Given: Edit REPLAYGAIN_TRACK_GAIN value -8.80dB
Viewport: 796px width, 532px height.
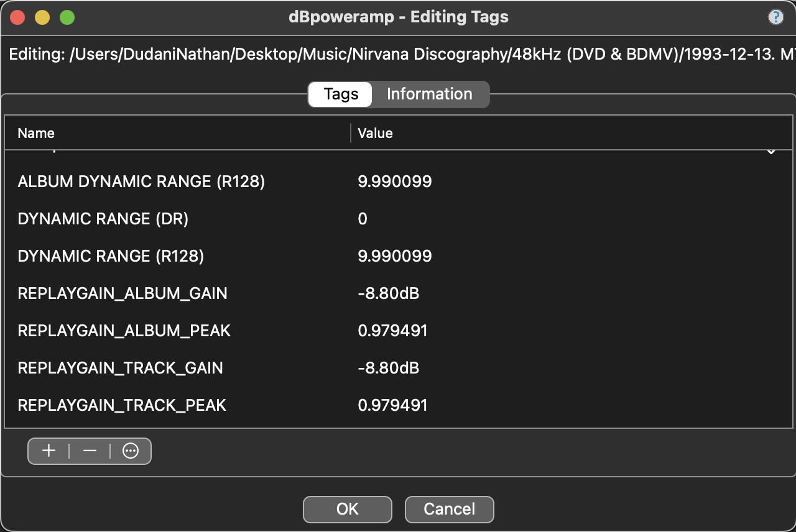Looking at the screenshot, I should click(389, 369).
